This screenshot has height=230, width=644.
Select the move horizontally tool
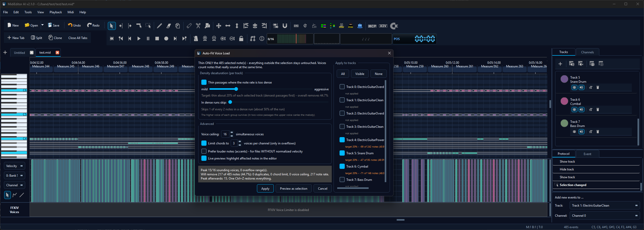pyautogui.click(x=228, y=25)
